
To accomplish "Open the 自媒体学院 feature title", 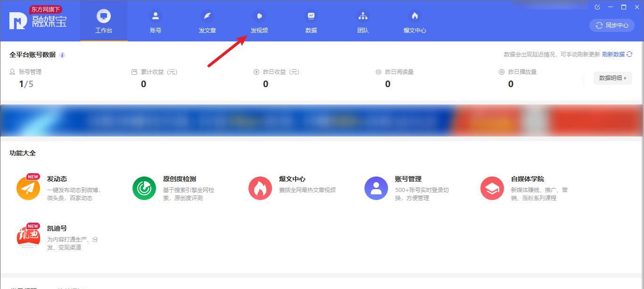I will pos(528,179).
